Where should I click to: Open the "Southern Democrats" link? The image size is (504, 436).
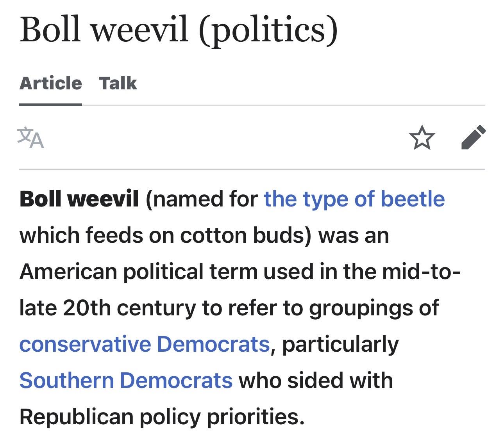point(126,380)
